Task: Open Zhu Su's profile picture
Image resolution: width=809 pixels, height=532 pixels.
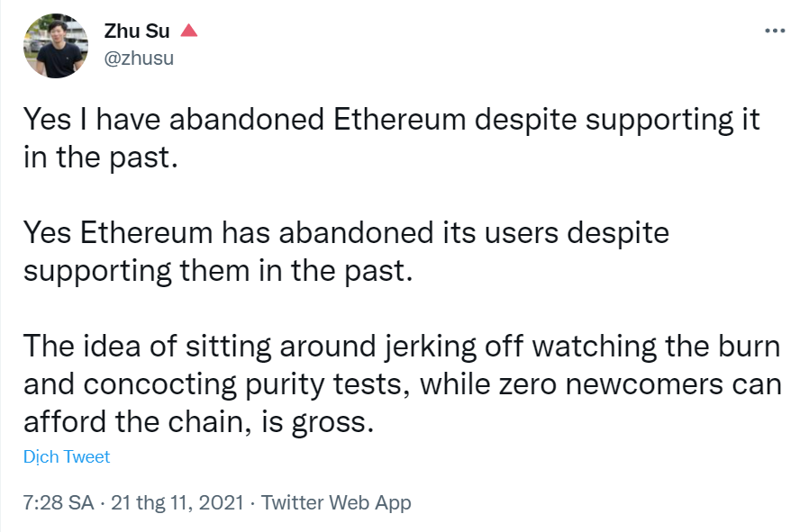Action: tap(55, 45)
